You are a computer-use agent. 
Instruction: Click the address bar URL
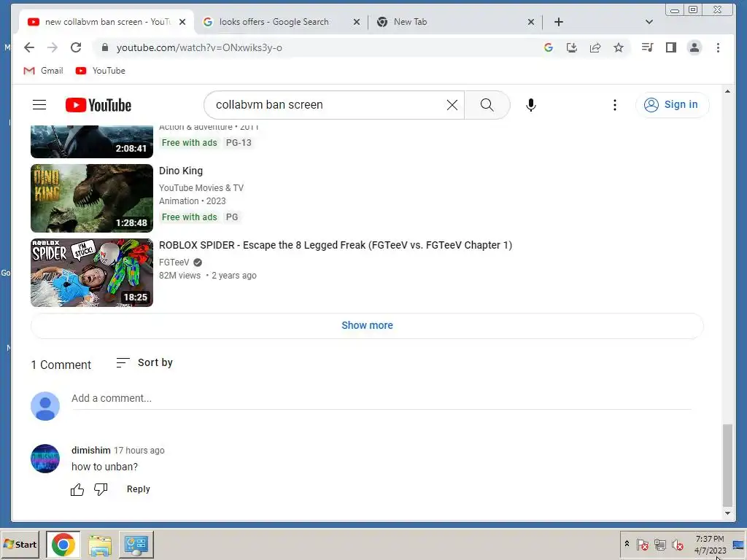pyautogui.click(x=199, y=47)
